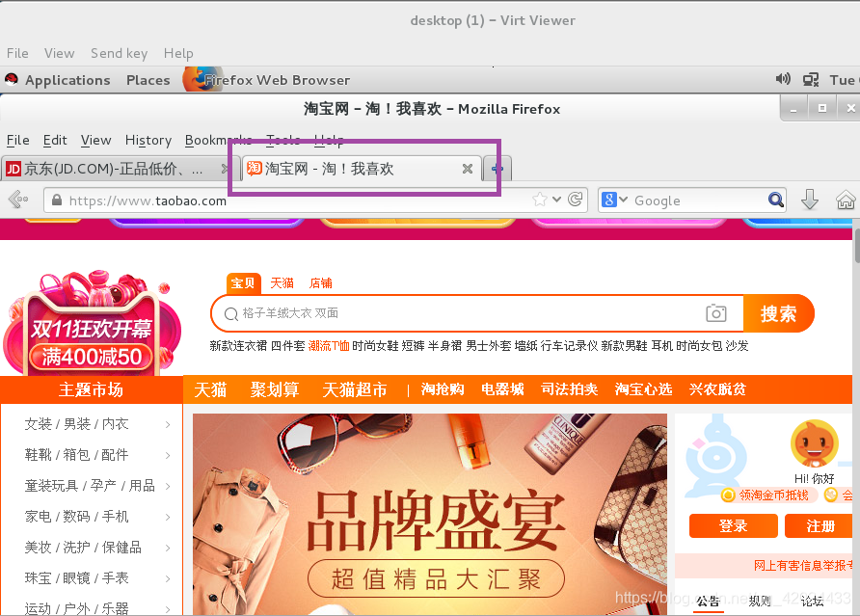The image size is (860, 616).
Task: Open the Firefox File menu
Action: (18, 141)
